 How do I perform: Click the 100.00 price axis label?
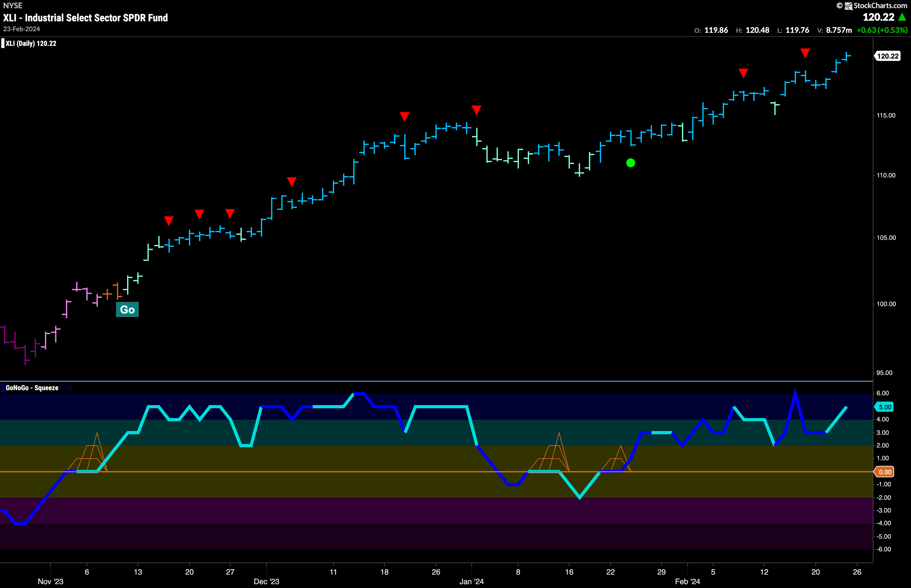(886, 304)
